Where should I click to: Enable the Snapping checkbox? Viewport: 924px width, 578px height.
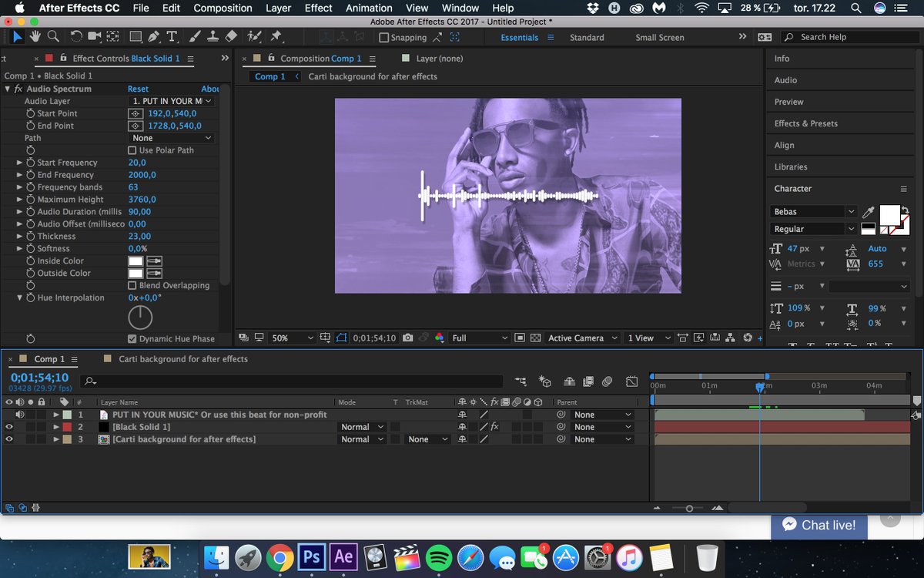click(383, 37)
